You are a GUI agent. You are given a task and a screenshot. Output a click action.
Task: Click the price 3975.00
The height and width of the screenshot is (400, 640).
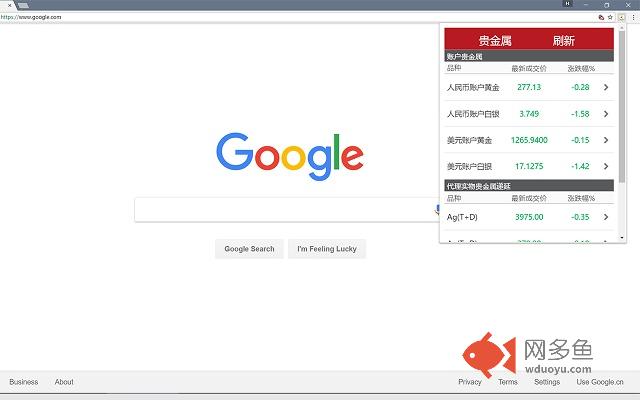(x=529, y=217)
